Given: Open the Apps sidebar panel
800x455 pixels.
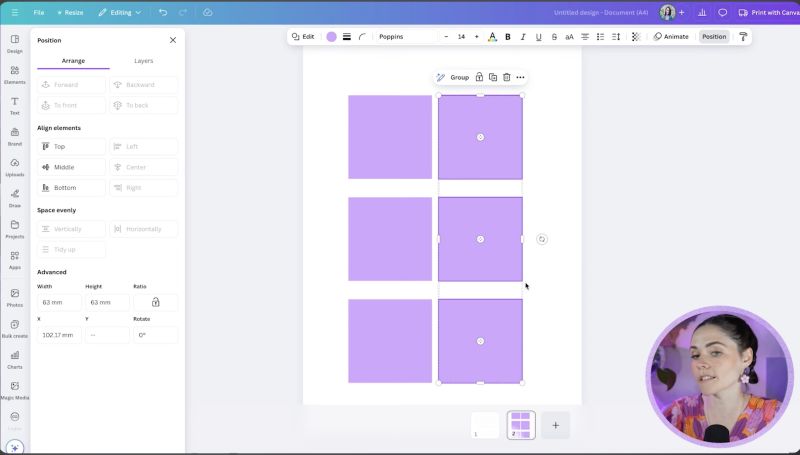Looking at the screenshot, I should [15, 260].
